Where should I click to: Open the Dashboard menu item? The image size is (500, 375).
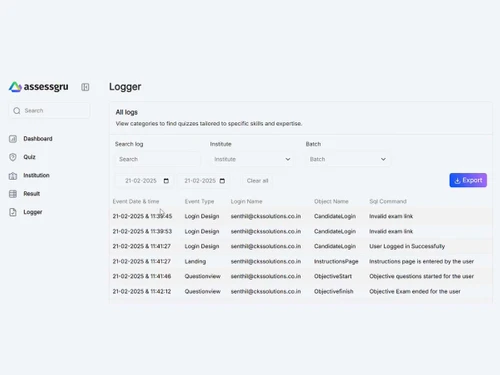[x=38, y=139]
